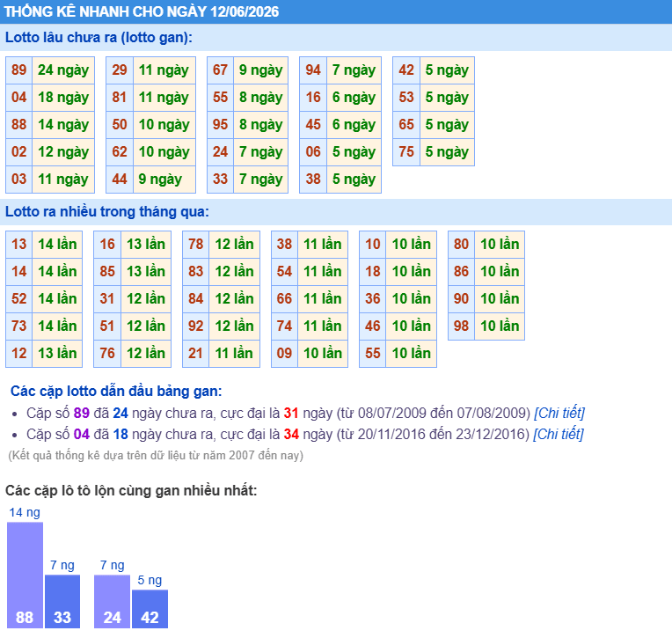Click the bar labeled 42 in chart
The height and width of the screenshot is (638, 672).
click(150, 609)
